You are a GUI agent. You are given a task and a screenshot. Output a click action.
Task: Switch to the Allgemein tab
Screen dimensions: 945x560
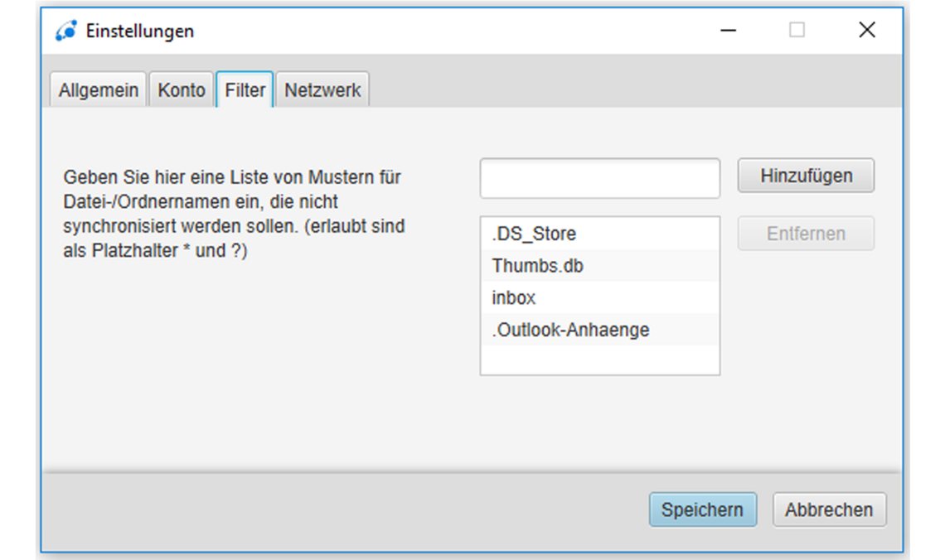point(97,89)
